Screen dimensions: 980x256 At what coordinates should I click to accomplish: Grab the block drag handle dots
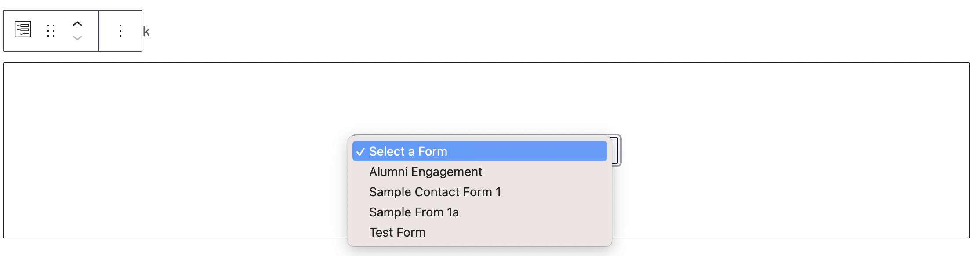click(51, 31)
